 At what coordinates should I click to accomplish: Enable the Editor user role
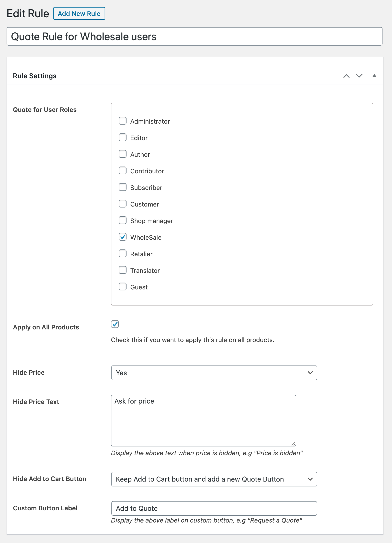coord(123,138)
